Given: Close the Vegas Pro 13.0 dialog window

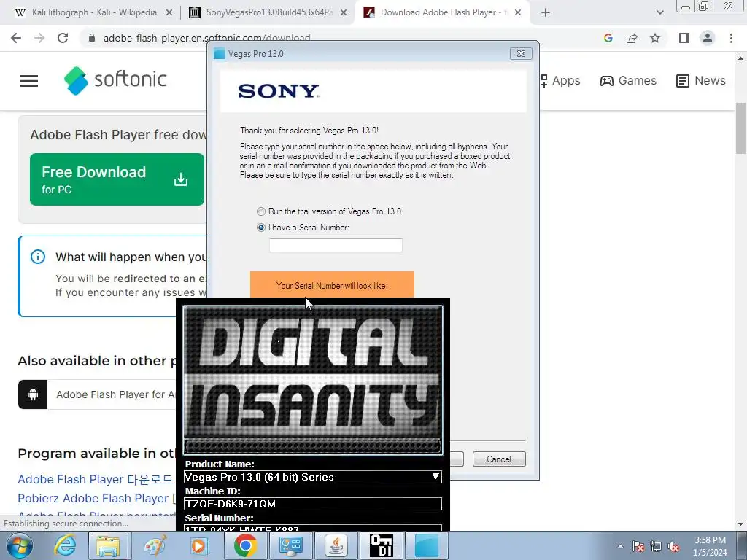Looking at the screenshot, I should tap(521, 54).
